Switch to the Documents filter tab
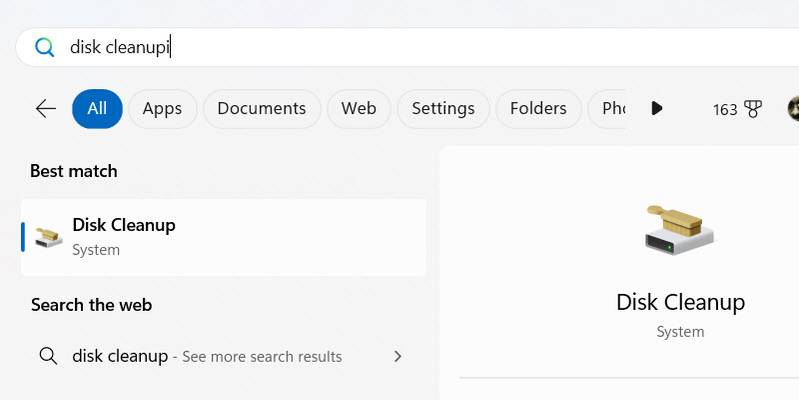The height and width of the screenshot is (400, 799). pyautogui.click(x=261, y=108)
